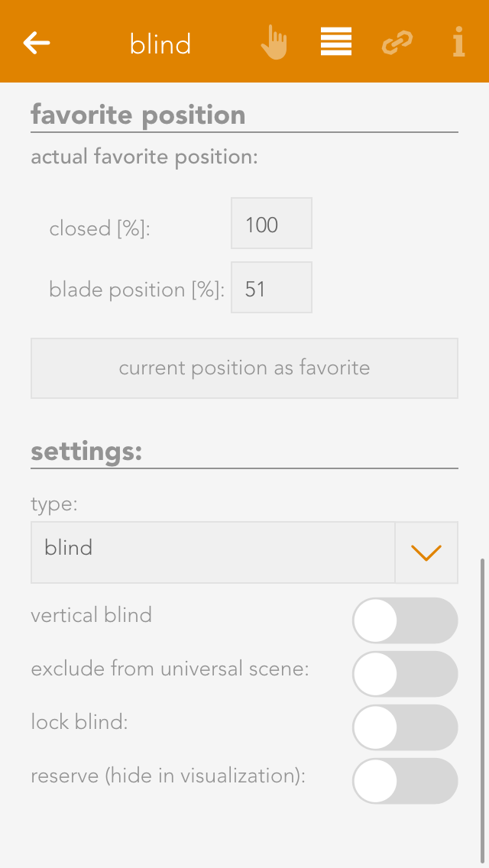Enable exclude from universal scene switch

405,674
